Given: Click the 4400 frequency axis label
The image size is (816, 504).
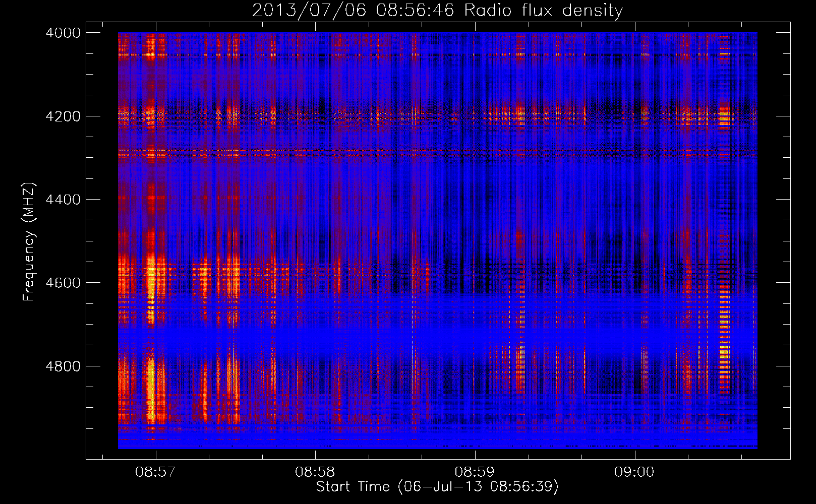Looking at the screenshot, I should 63,200.
